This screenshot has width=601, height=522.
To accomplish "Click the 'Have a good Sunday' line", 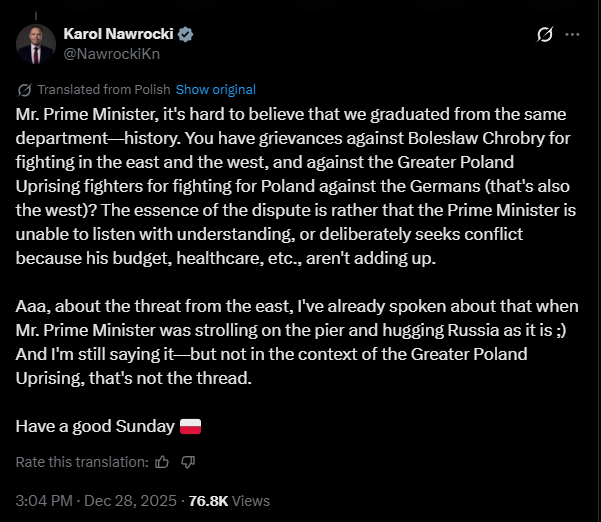I will 95,427.
